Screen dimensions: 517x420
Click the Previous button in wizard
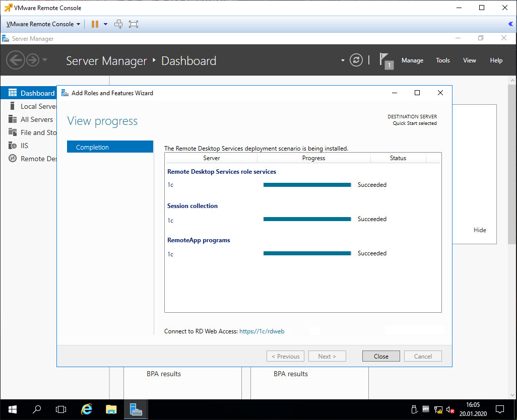(285, 357)
